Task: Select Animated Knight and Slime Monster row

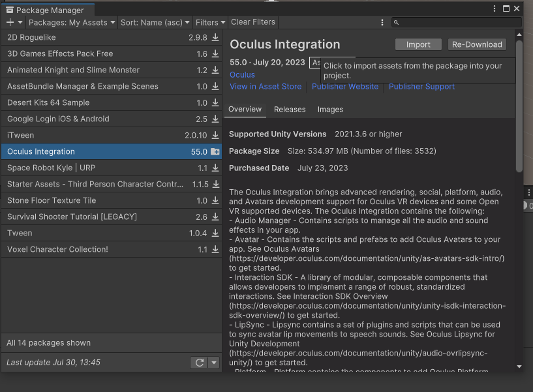Action: tap(112, 70)
